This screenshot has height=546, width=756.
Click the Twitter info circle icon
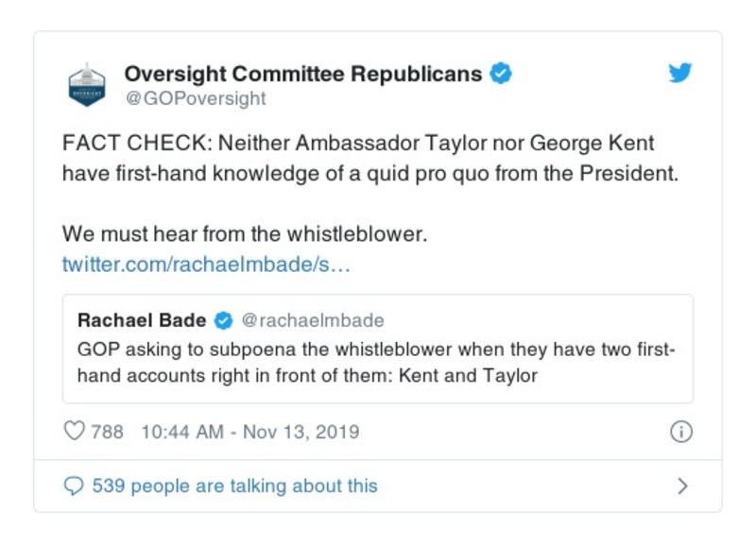(x=680, y=432)
